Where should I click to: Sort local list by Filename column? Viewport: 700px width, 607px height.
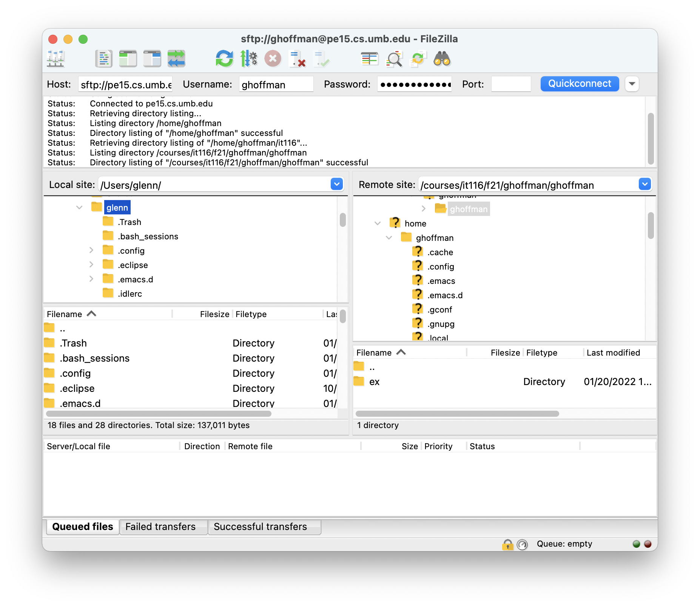tap(108, 314)
